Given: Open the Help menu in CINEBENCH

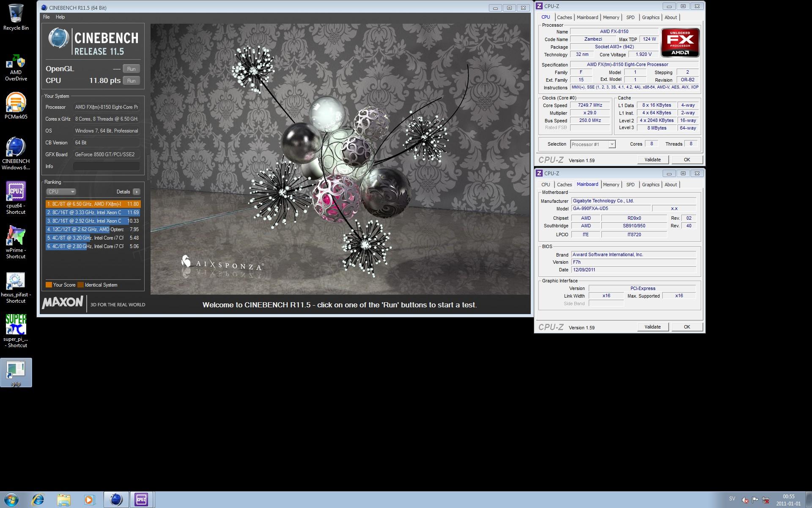Looking at the screenshot, I should coord(60,17).
